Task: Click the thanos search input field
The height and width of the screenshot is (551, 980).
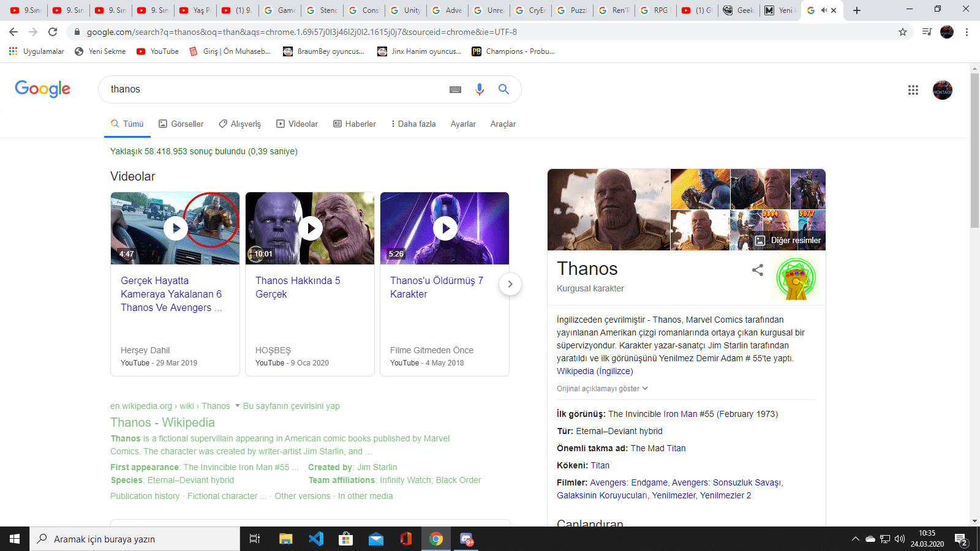Action: [x=276, y=89]
